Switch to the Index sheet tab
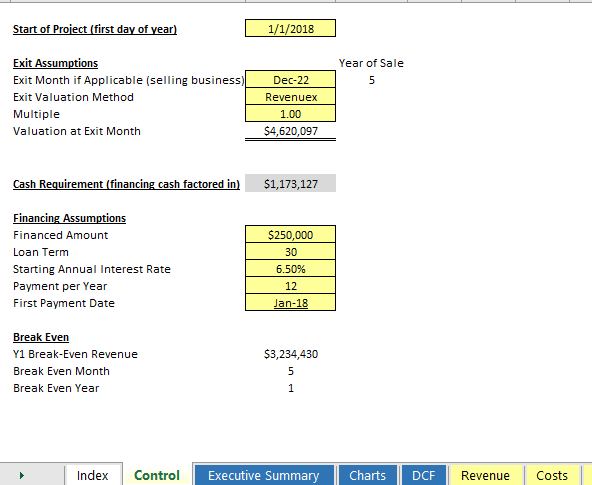The width and height of the screenshot is (592, 485). (x=92, y=475)
